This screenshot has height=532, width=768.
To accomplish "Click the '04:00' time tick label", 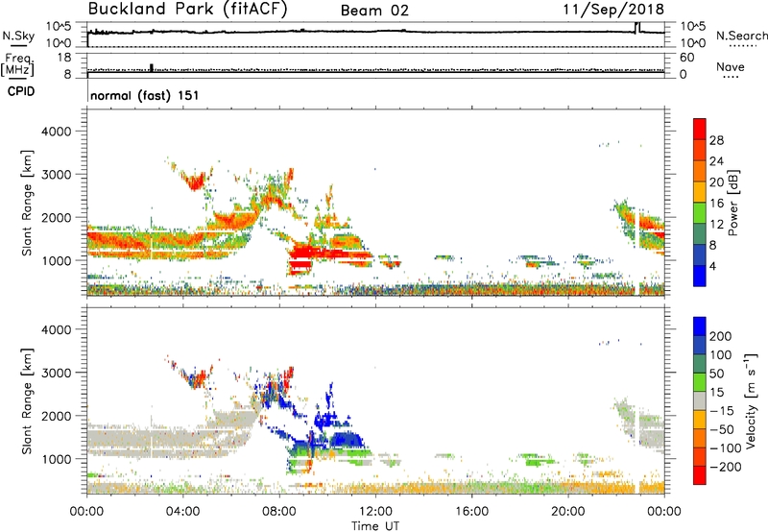I will pos(182,512).
